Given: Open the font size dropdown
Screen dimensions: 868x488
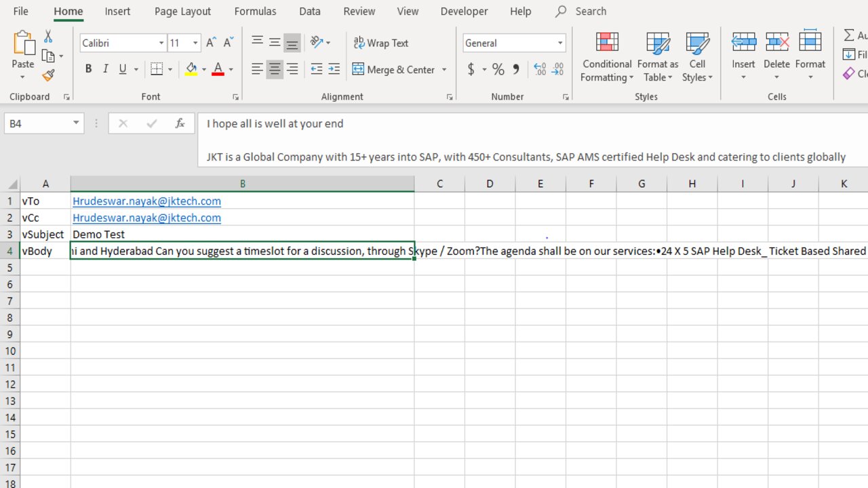Looking at the screenshot, I should (195, 43).
